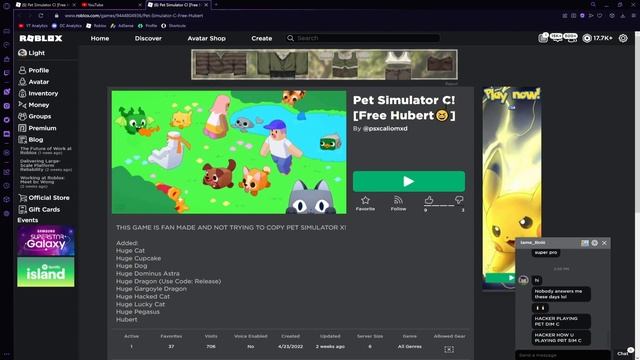The image size is (640, 360).
Task: Click the game icon in the chat header
Action: pos(584,243)
